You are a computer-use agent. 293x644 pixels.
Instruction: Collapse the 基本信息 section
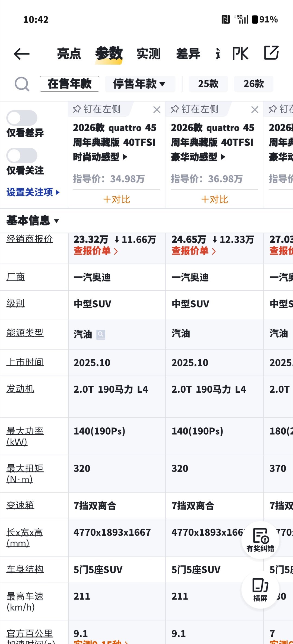[x=33, y=220]
